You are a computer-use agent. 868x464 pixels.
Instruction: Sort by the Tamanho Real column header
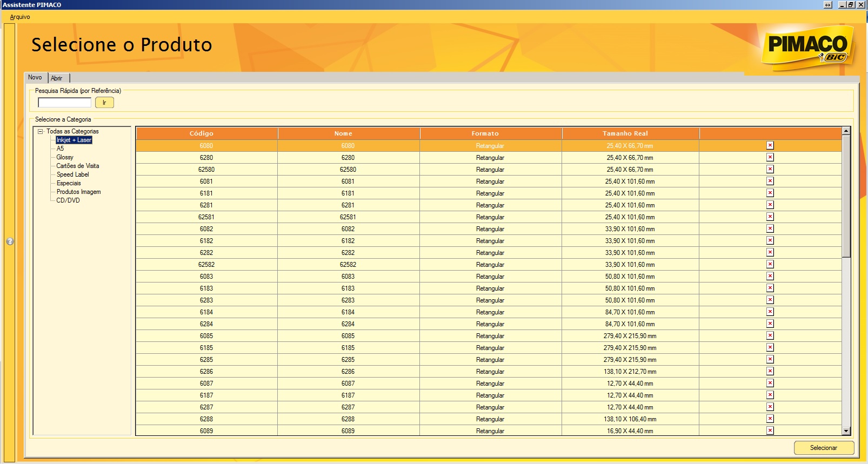(x=631, y=133)
